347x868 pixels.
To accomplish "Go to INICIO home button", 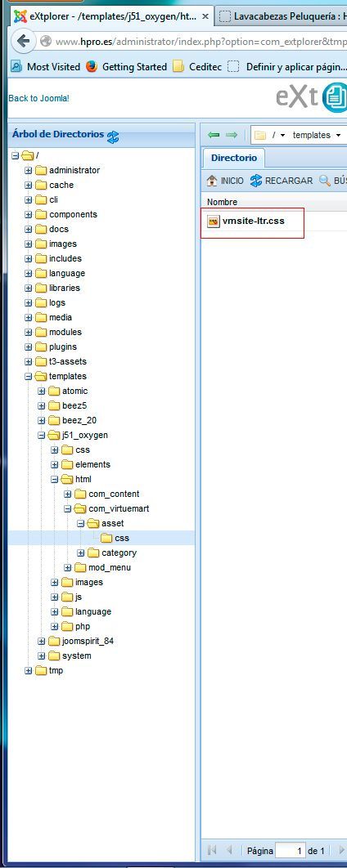I will (x=225, y=181).
